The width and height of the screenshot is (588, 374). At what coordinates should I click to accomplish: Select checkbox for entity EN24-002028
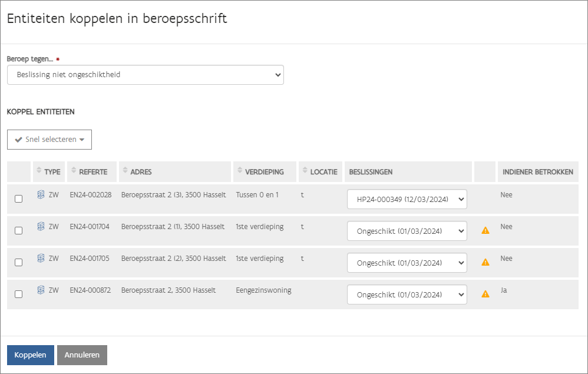(19, 199)
